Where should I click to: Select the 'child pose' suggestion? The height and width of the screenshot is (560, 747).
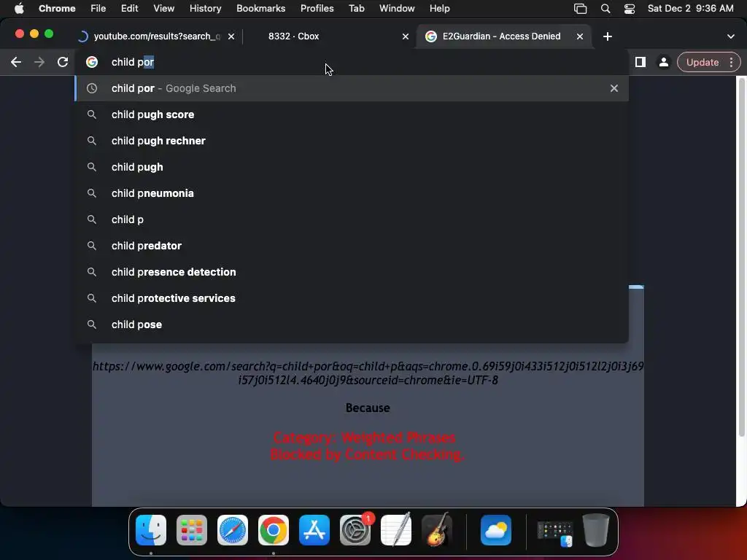(352, 324)
